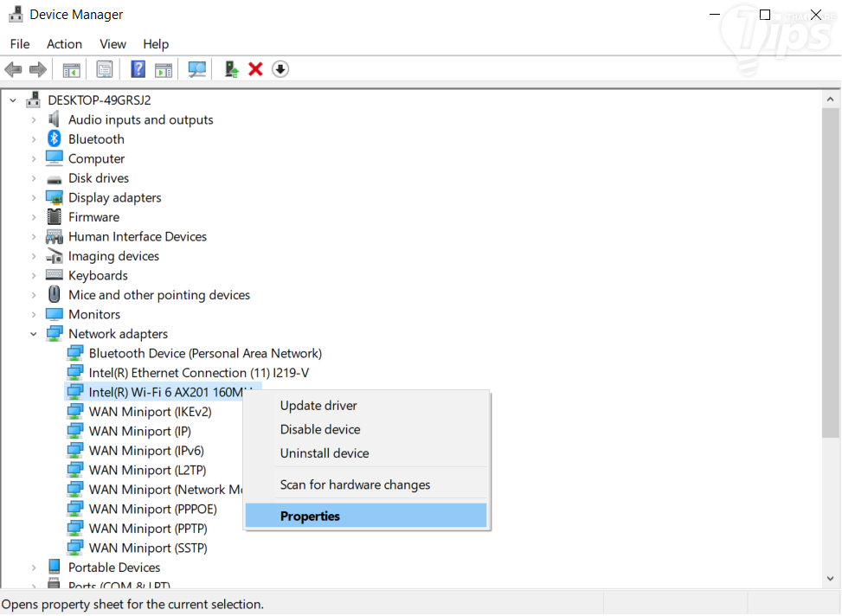
Task: Click the Human Interface Devices icon
Action: (x=55, y=236)
